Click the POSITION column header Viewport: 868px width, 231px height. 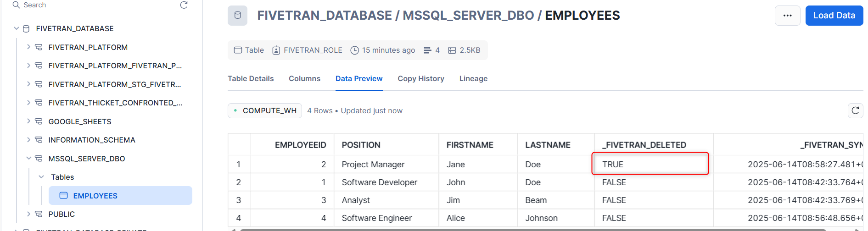(386, 145)
